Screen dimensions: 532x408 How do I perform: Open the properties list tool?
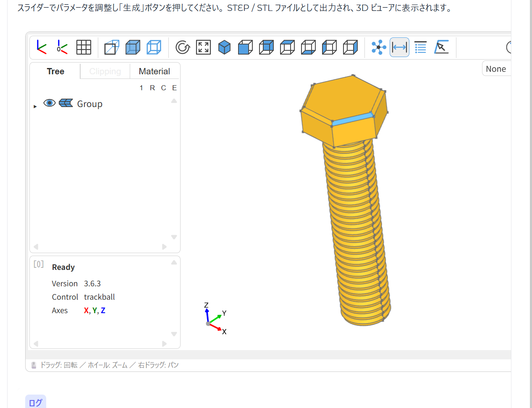tap(420, 47)
